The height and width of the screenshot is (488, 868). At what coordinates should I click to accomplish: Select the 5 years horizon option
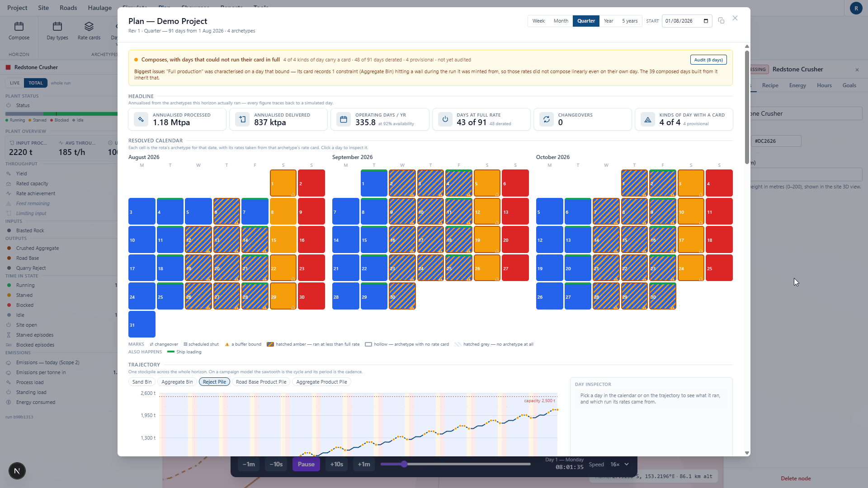click(x=630, y=21)
